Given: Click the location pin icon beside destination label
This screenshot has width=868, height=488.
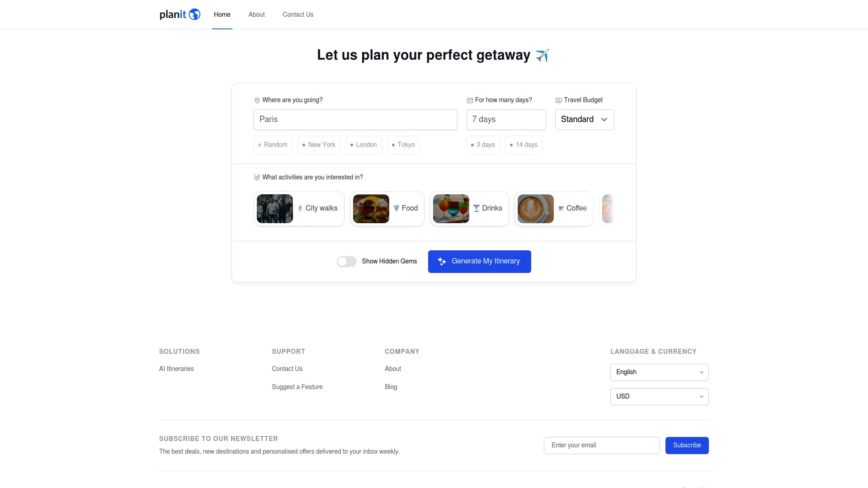Looking at the screenshot, I should 257,100.
